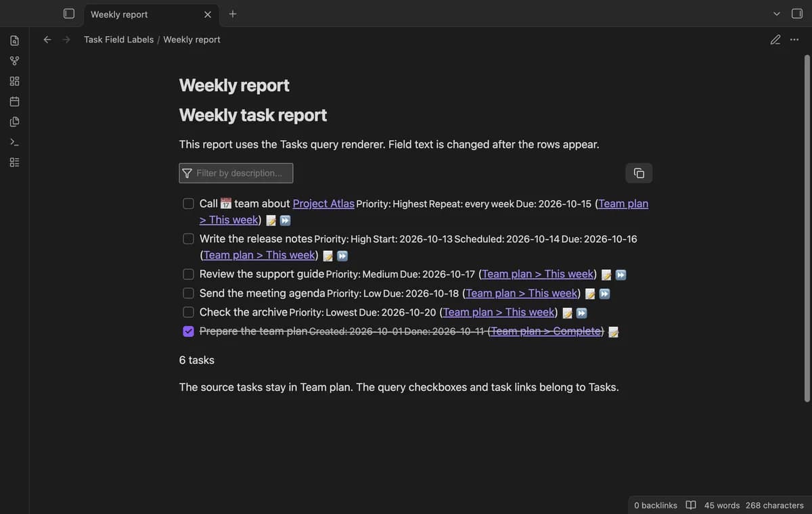Open Team plan link in support guide row

pyautogui.click(x=538, y=274)
